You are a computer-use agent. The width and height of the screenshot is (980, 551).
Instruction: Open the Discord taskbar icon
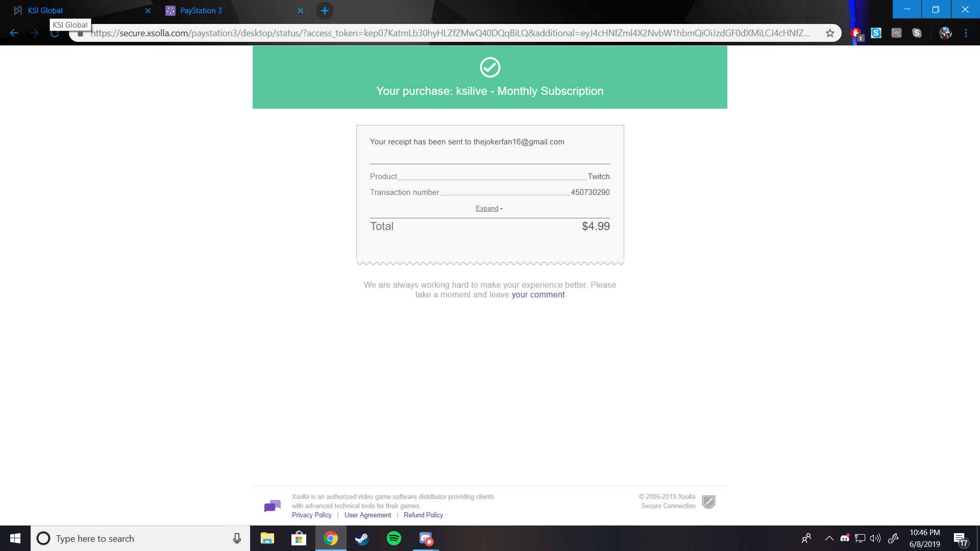426,538
